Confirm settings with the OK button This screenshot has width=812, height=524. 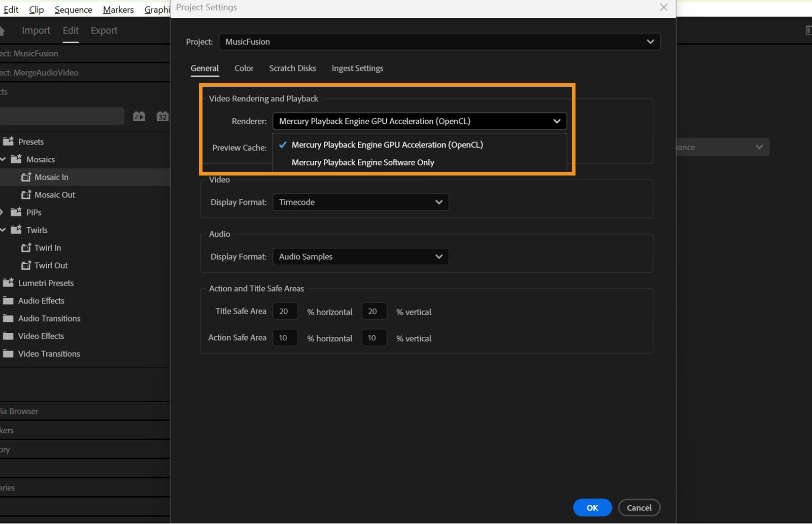click(592, 507)
